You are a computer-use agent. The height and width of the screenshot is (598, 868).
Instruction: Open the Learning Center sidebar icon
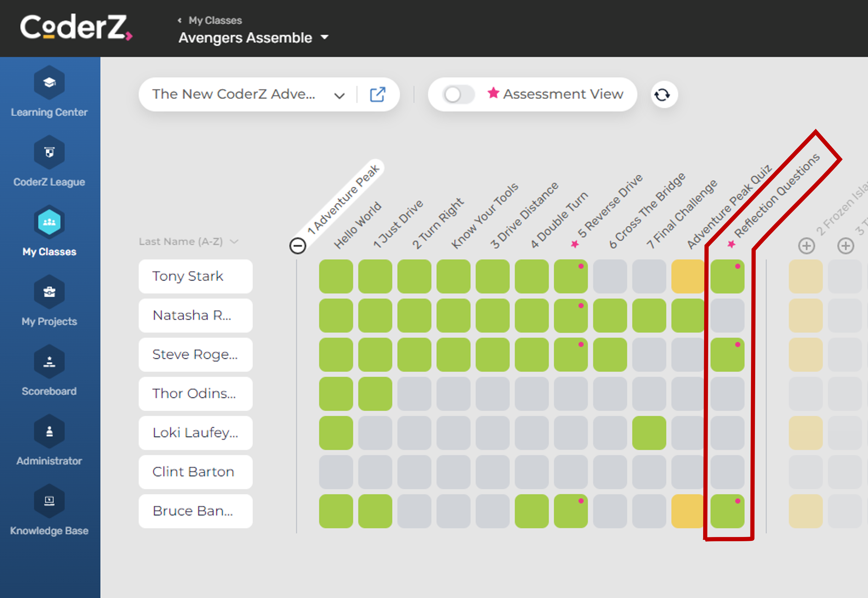pyautogui.click(x=49, y=83)
